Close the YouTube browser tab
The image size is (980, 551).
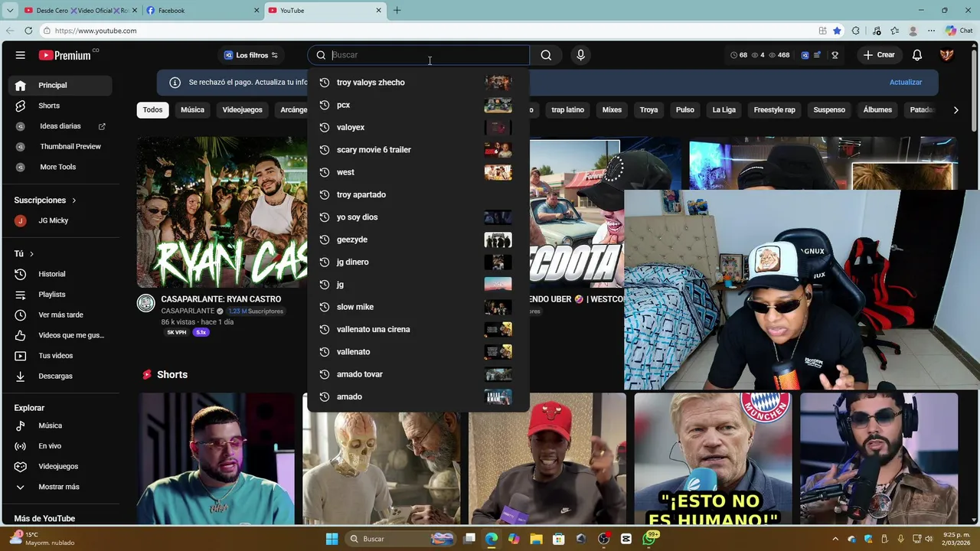point(378,11)
